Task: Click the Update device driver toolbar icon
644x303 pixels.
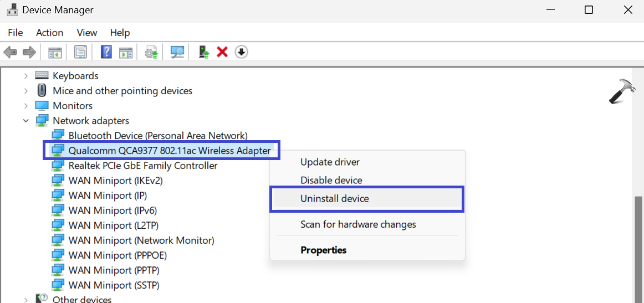Action: (151, 52)
